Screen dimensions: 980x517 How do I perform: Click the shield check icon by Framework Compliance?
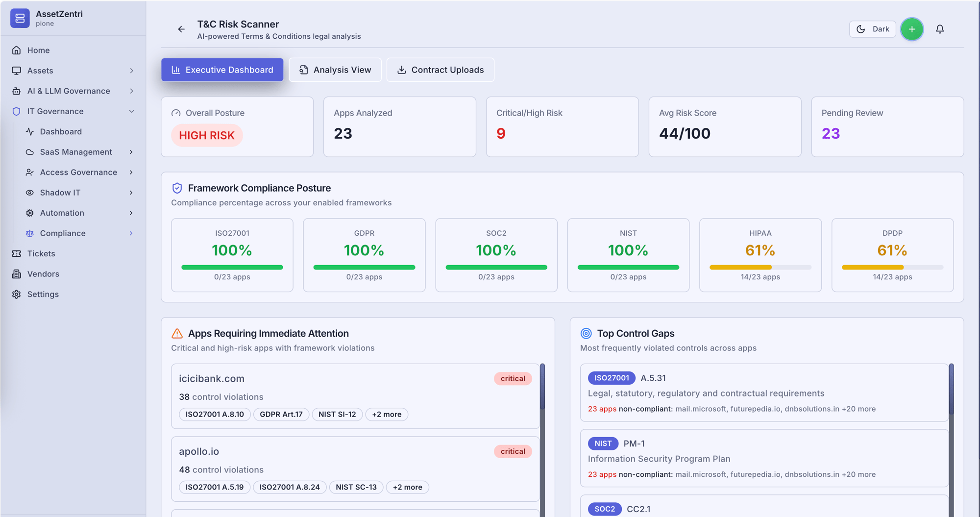177,188
